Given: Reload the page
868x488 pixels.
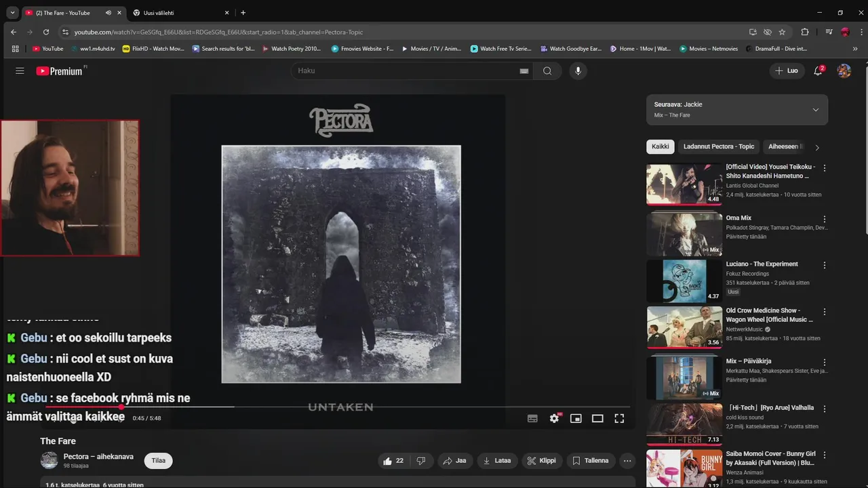Looking at the screenshot, I should click(x=46, y=32).
